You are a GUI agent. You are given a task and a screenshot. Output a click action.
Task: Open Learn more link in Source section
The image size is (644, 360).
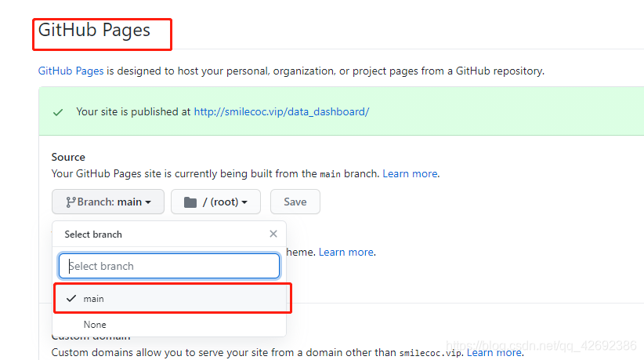(x=410, y=174)
